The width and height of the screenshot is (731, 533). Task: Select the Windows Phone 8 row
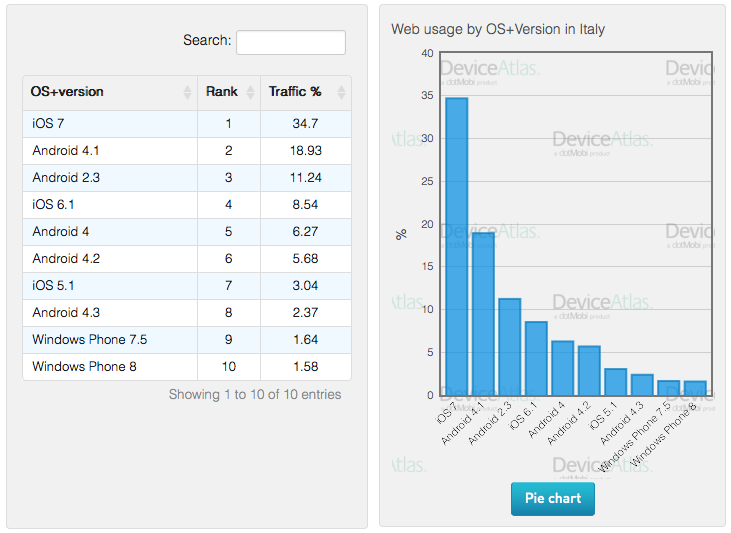point(186,367)
